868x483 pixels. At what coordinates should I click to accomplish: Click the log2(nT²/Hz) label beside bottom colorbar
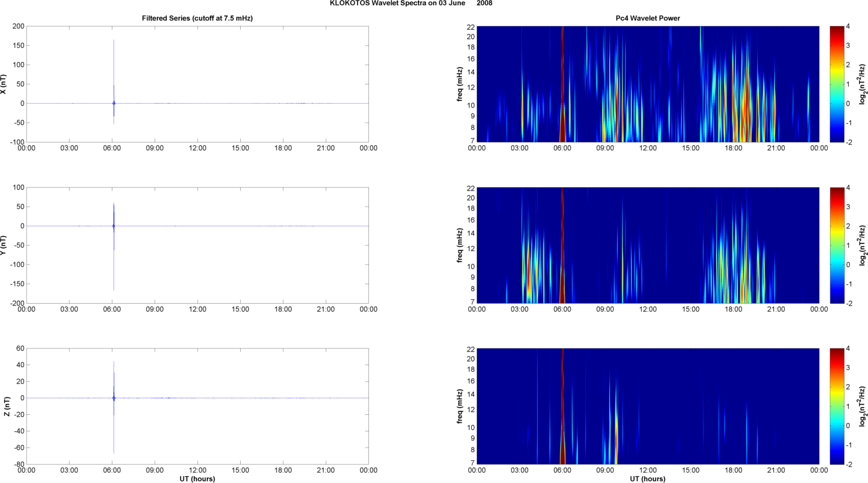click(862, 406)
